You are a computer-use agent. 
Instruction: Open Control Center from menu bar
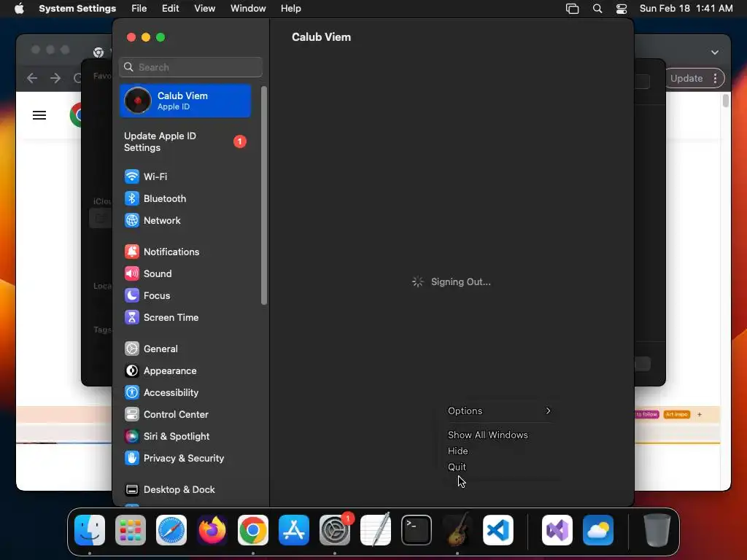click(x=622, y=9)
